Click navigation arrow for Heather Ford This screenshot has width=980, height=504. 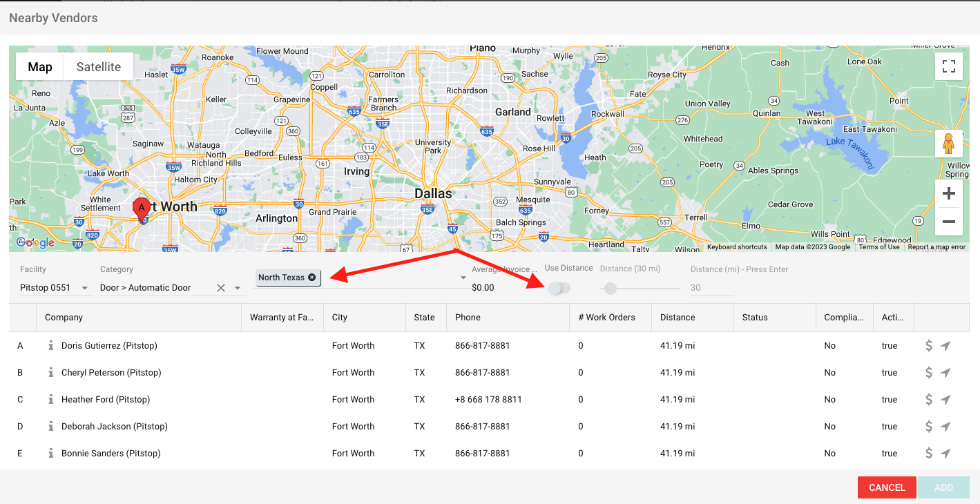coord(946,400)
